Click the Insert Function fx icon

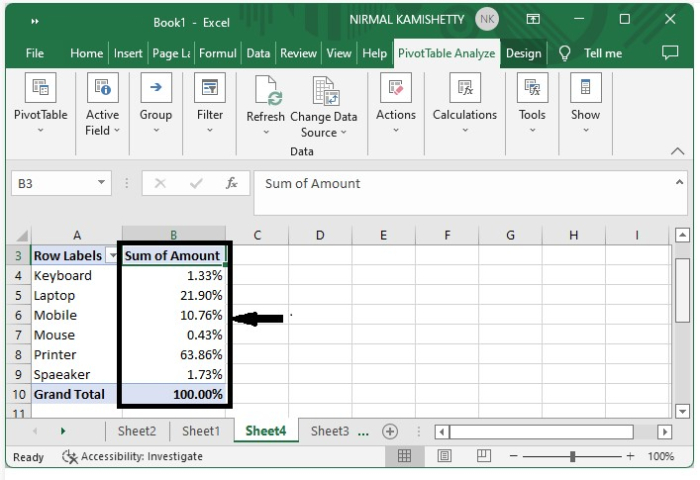pyautogui.click(x=231, y=183)
